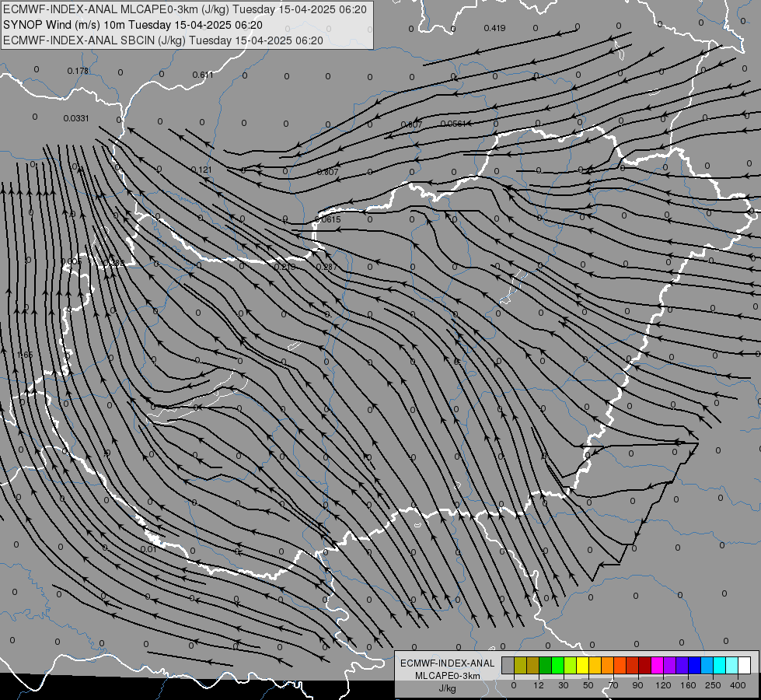The height and width of the screenshot is (700, 761).
Task: Click the ECMWF-INDEX-ANAL SBCIN title line
Action: click(163, 40)
